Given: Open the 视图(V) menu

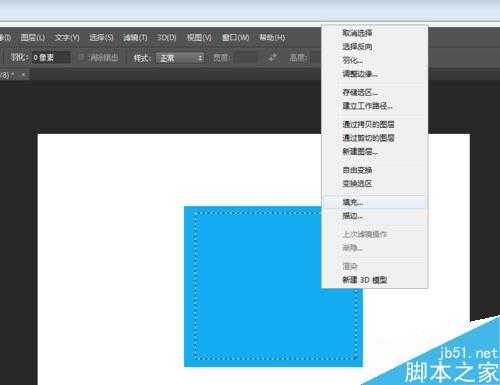Looking at the screenshot, I should (x=199, y=37).
